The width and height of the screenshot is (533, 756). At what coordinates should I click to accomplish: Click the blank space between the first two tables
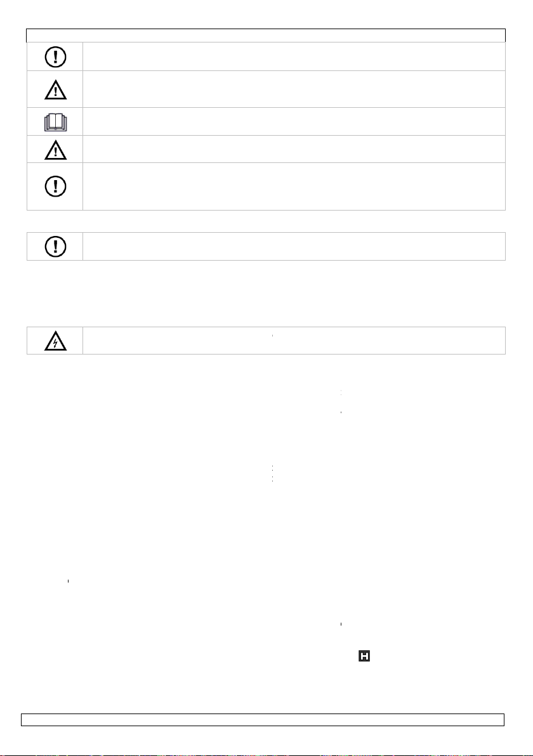[x=266, y=221]
